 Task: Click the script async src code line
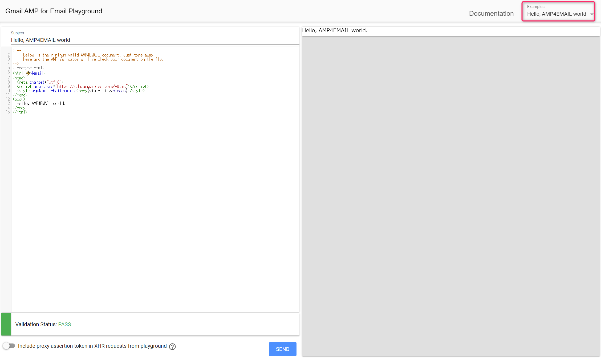point(83,86)
